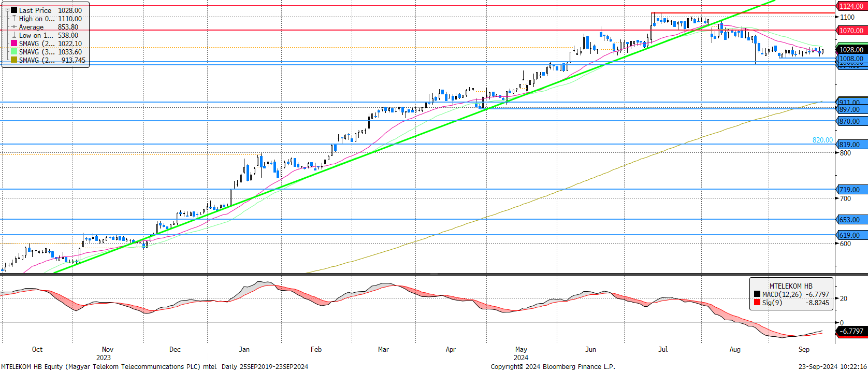Viewport: 868px width, 371px height.
Task: Click the blue 619.00 price tag
Action: point(852,235)
